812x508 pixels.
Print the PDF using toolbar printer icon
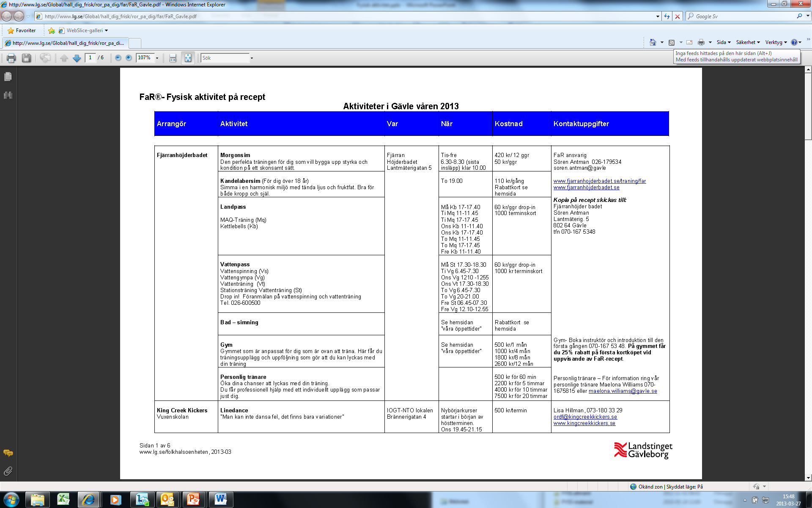tap(11, 58)
